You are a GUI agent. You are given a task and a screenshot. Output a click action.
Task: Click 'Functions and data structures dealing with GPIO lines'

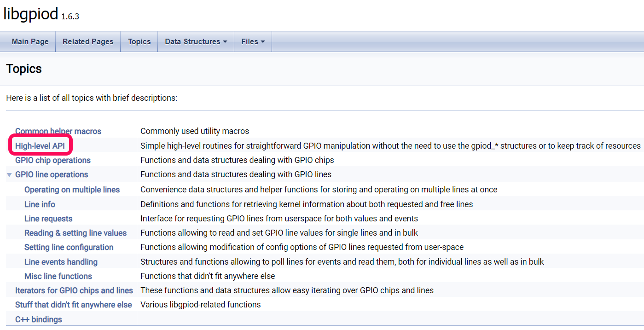[x=236, y=174]
